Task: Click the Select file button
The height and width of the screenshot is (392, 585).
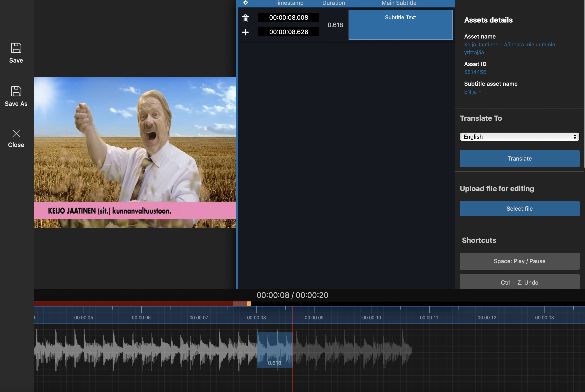Action: 519,208
